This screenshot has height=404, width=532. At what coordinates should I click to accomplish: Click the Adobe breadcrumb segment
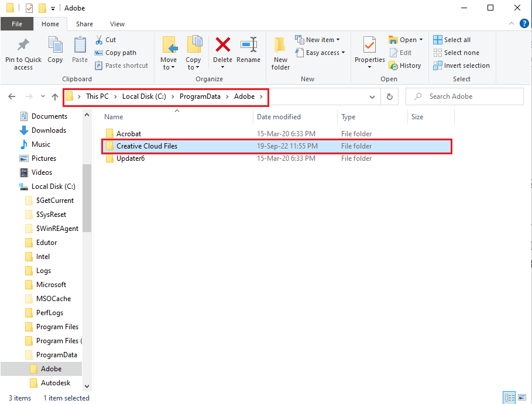point(244,96)
